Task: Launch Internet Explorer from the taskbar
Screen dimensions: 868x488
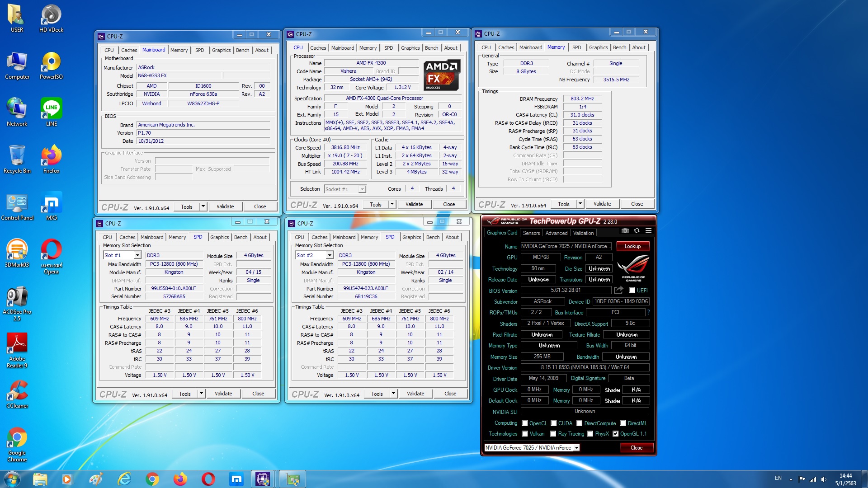Action: click(x=124, y=479)
